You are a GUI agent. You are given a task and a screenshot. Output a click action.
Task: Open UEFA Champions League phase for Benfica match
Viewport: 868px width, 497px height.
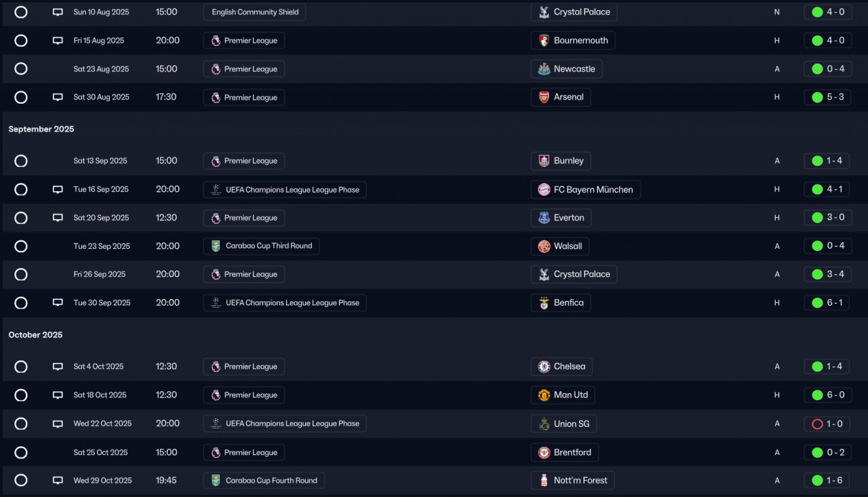click(x=285, y=303)
